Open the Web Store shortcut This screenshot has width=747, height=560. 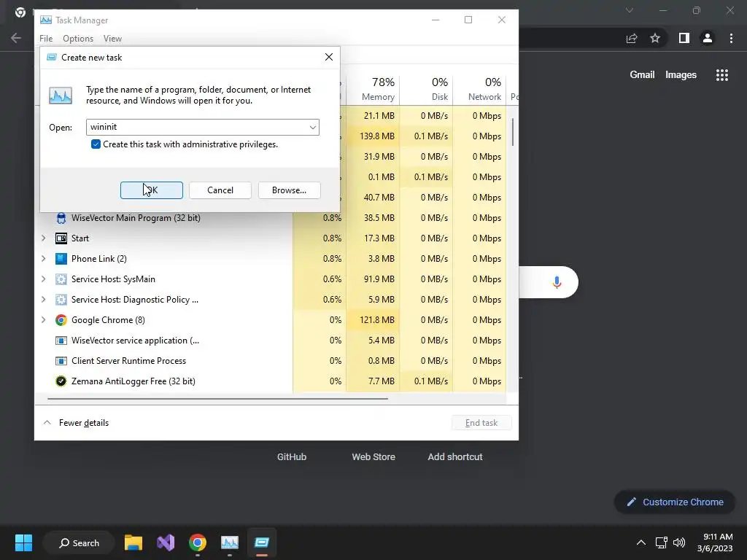[373, 456]
